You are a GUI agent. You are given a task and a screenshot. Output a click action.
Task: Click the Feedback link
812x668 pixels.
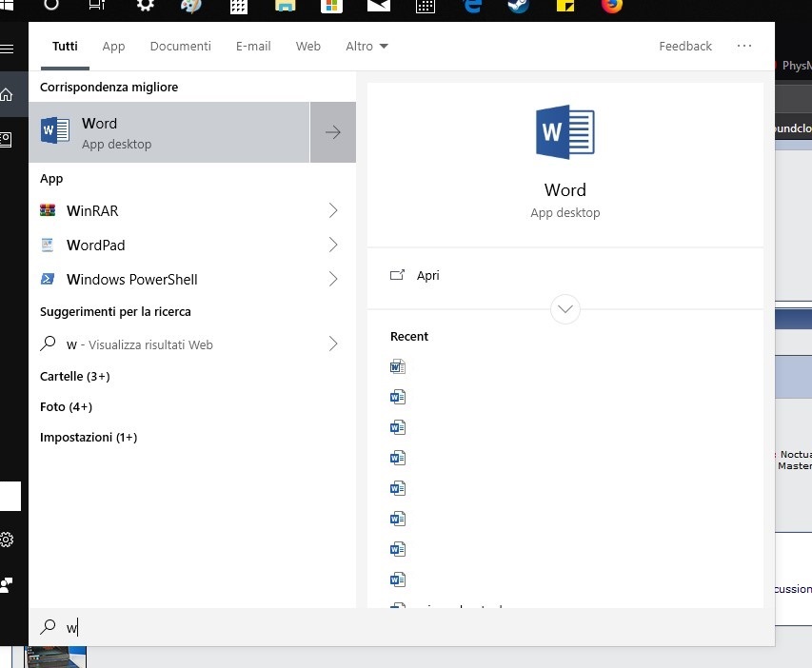(x=685, y=46)
